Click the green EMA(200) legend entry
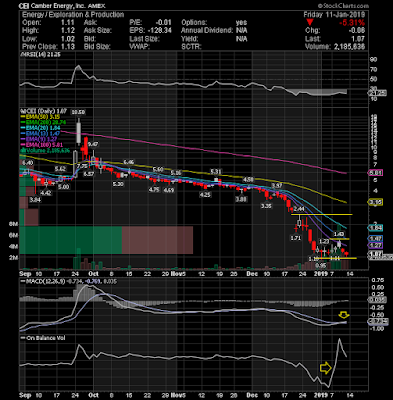This screenshot has width=393, height=400. click(43, 122)
